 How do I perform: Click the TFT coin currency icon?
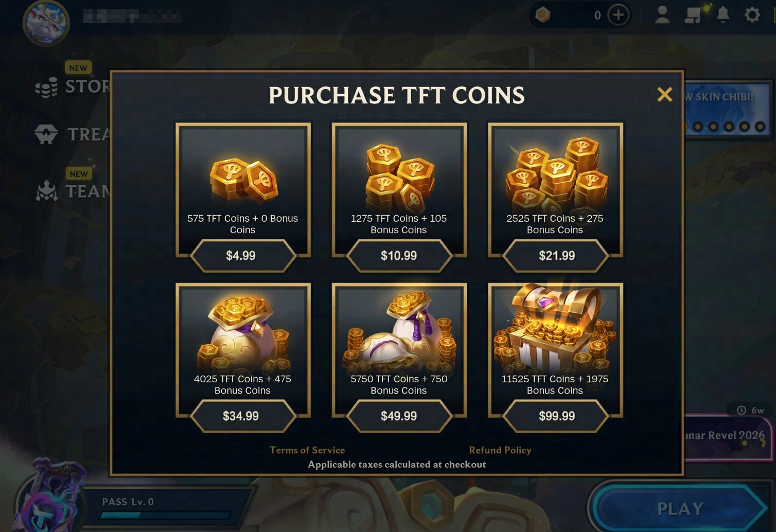(543, 15)
